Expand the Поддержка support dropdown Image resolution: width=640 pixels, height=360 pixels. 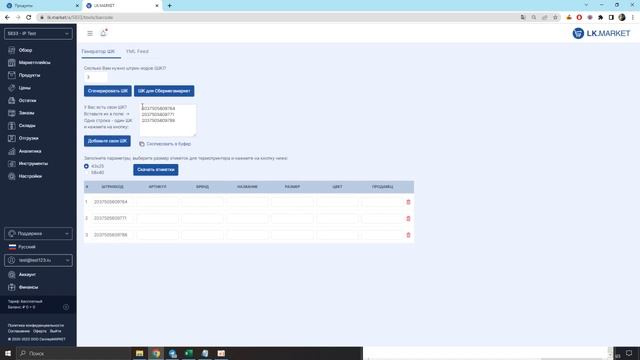[x=38, y=233]
